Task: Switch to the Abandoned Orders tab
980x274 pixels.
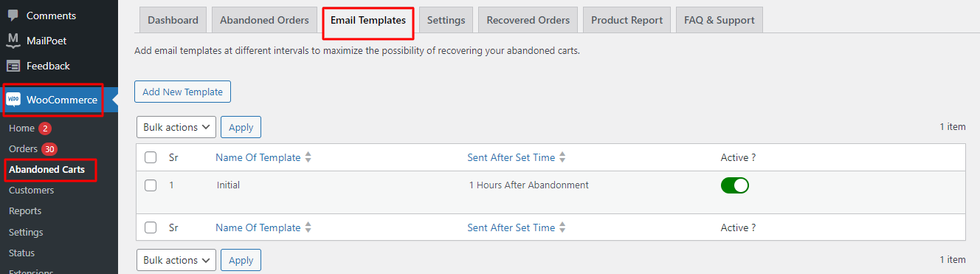Action: coord(264,20)
